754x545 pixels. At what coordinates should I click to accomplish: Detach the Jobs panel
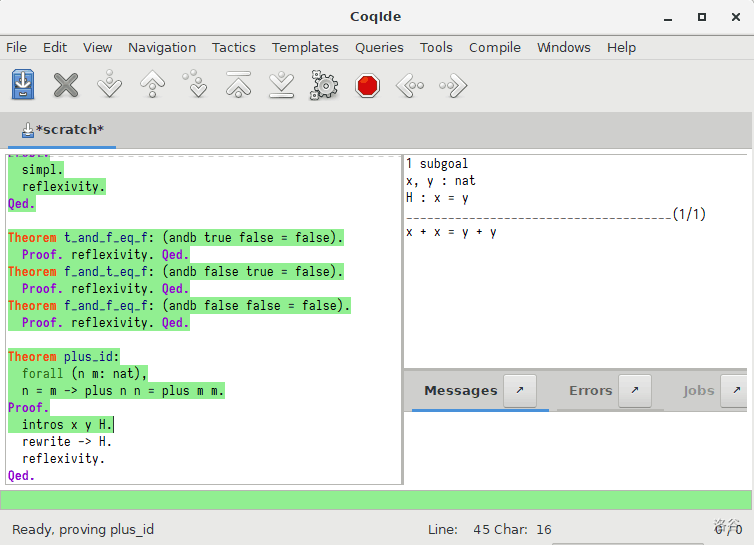(x=735, y=390)
